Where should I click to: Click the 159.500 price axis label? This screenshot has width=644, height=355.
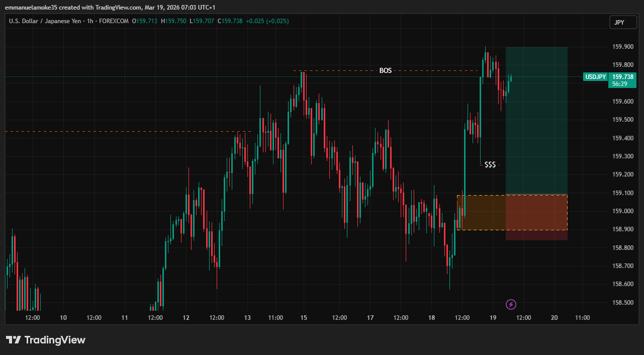[622, 120]
